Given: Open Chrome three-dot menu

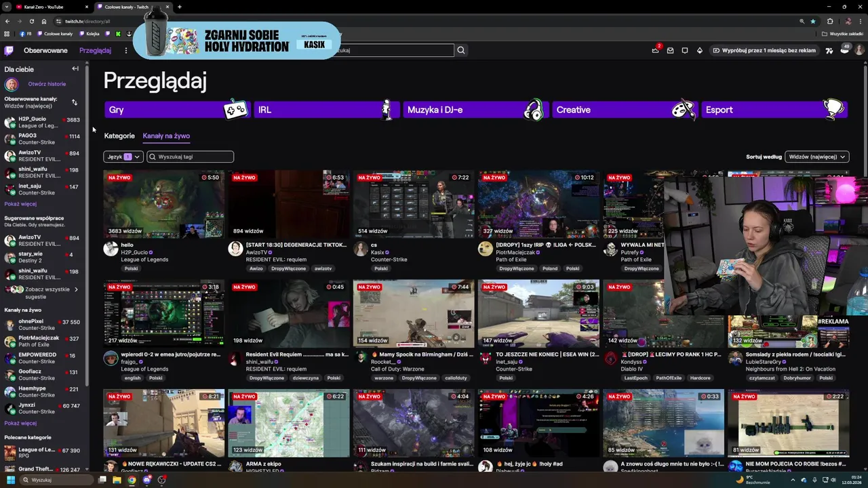Looking at the screenshot, I should [861, 21].
